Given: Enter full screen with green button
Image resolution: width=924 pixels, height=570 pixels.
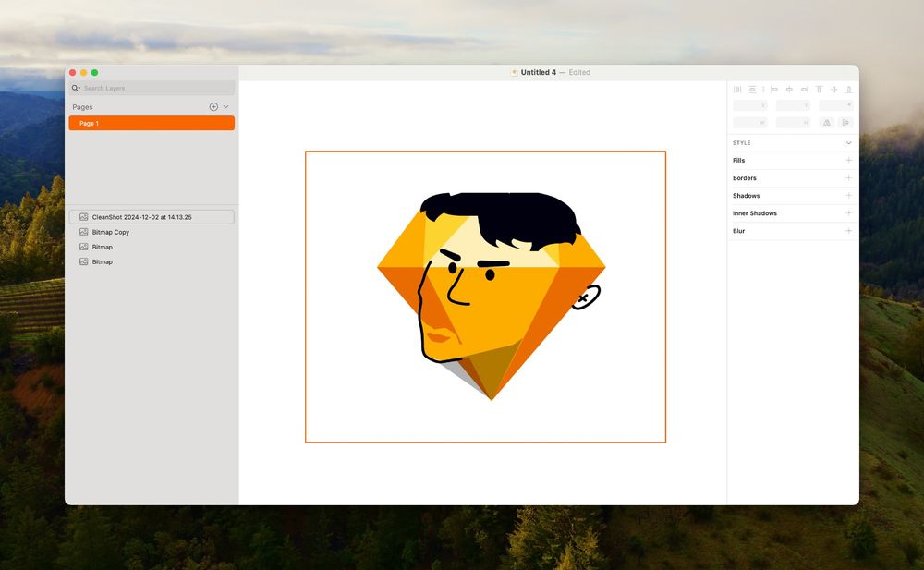Looking at the screenshot, I should coord(94,72).
